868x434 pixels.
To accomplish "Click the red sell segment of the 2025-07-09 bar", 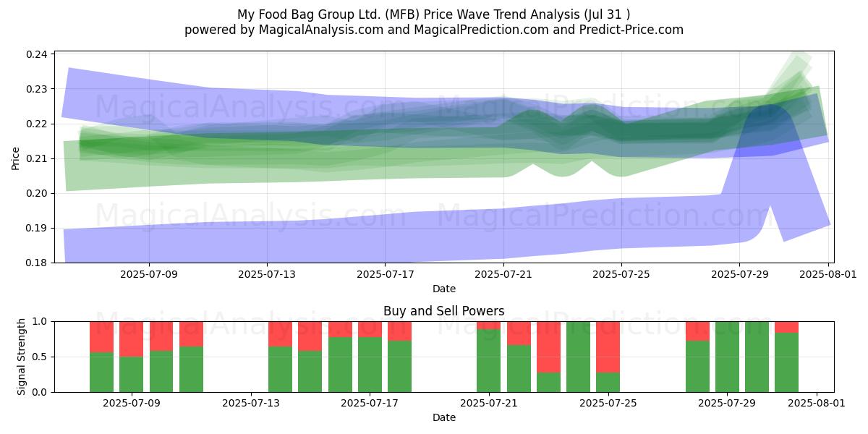I will click(132, 339).
